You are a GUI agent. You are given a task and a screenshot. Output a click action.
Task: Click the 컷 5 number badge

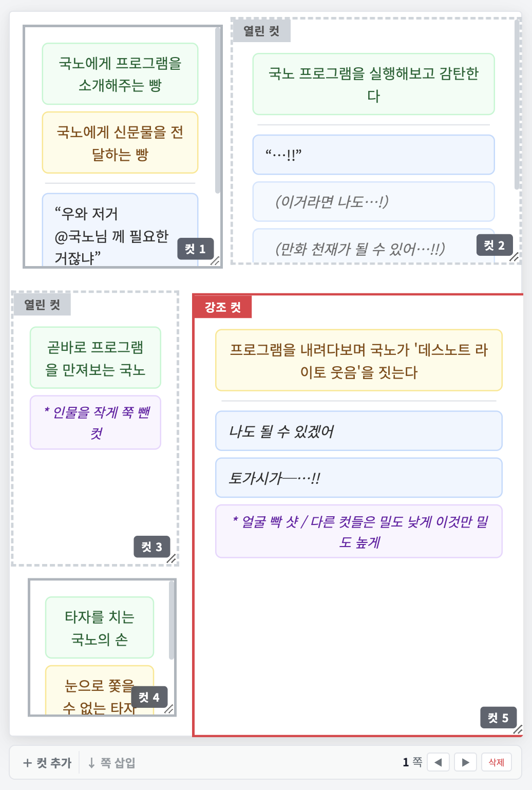(x=498, y=718)
